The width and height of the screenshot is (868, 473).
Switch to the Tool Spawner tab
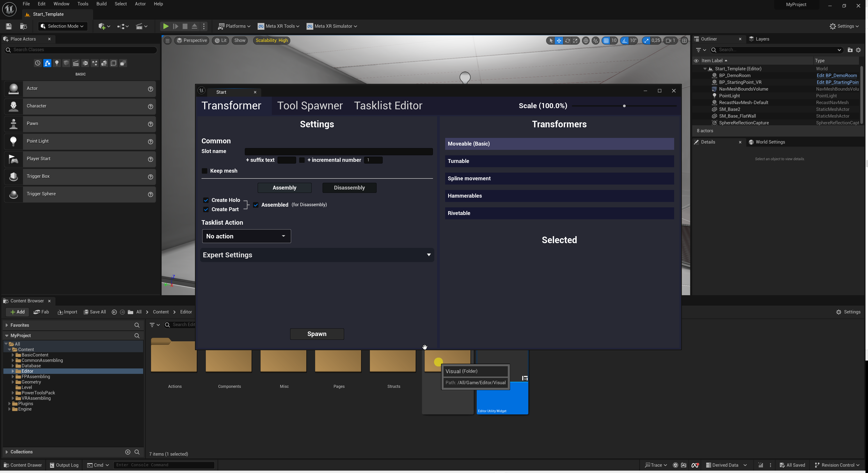tap(310, 106)
